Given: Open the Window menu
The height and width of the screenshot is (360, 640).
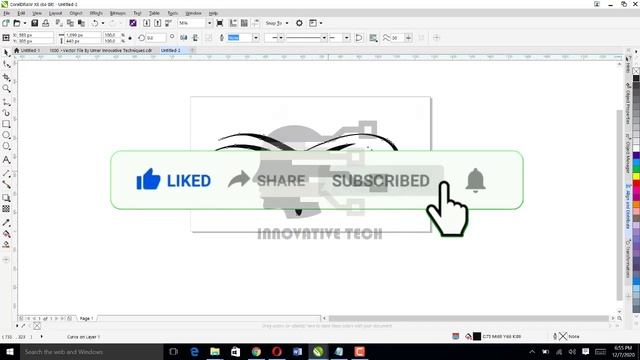Looking at the screenshot, I should [x=193, y=13].
